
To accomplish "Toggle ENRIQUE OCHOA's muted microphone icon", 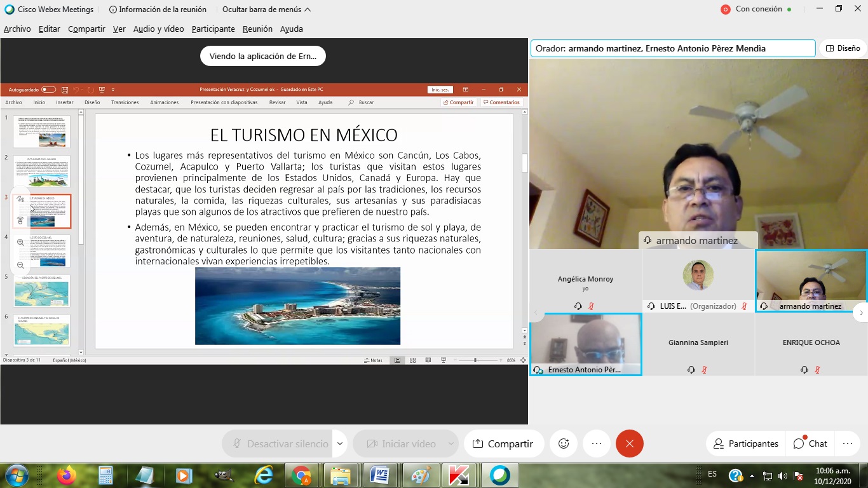I will (x=817, y=370).
